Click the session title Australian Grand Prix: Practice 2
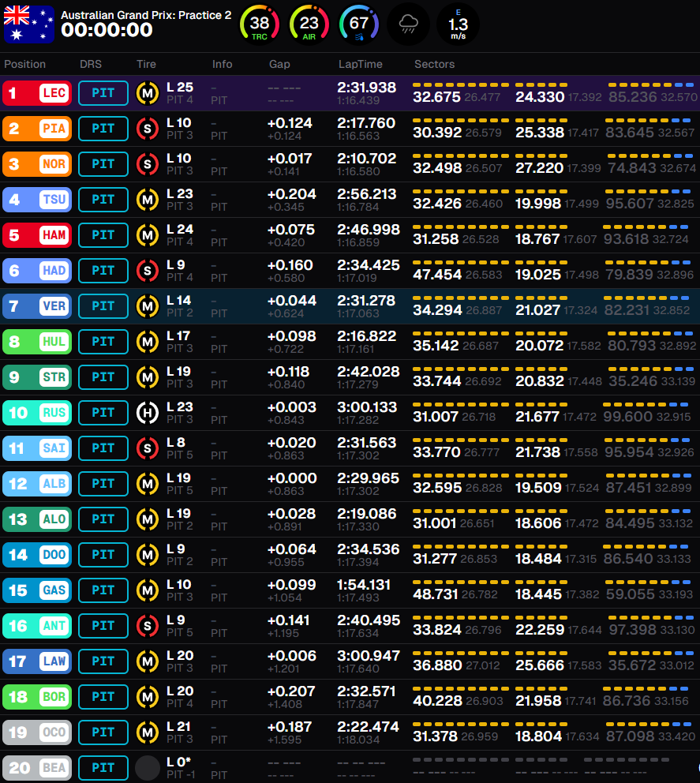This screenshot has height=783, width=700. [x=146, y=15]
